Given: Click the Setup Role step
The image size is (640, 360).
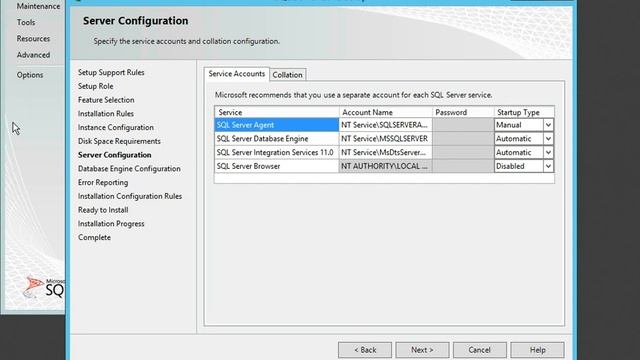Looking at the screenshot, I should (96, 86).
